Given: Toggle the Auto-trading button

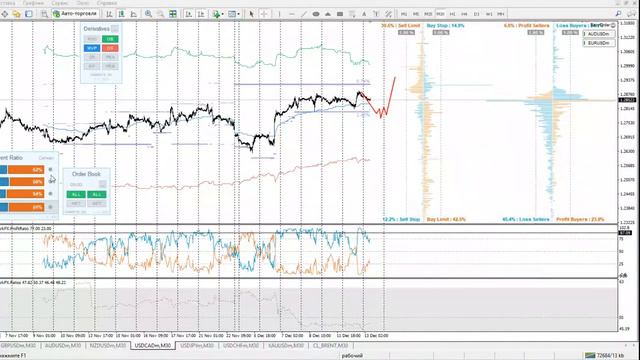Looking at the screenshot, I should tap(75, 14).
